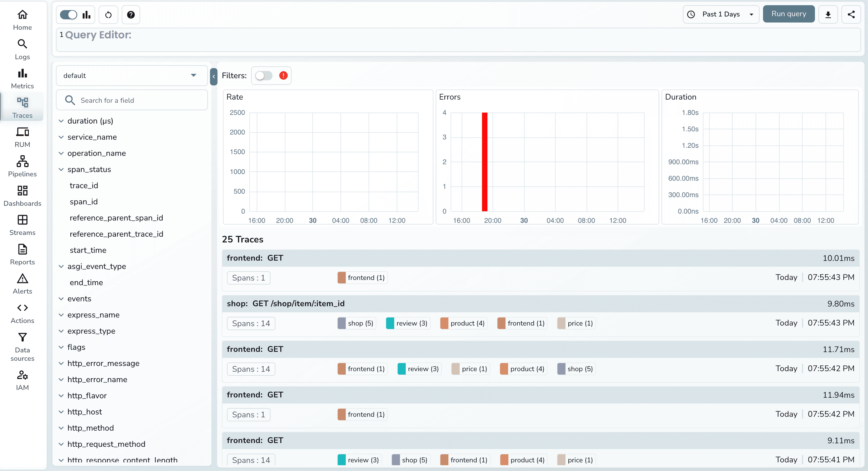The height and width of the screenshot is (471, 868).
Task: Open the help question mark icon
Action: (131, 14)
